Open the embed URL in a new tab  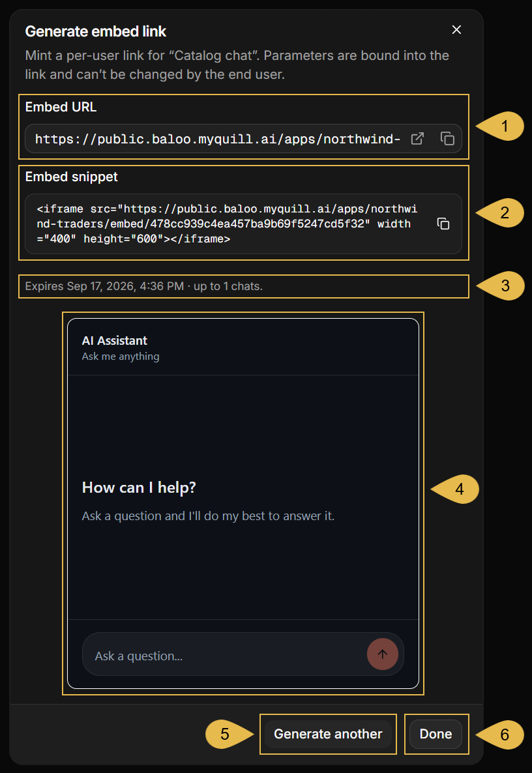(417, 139)
